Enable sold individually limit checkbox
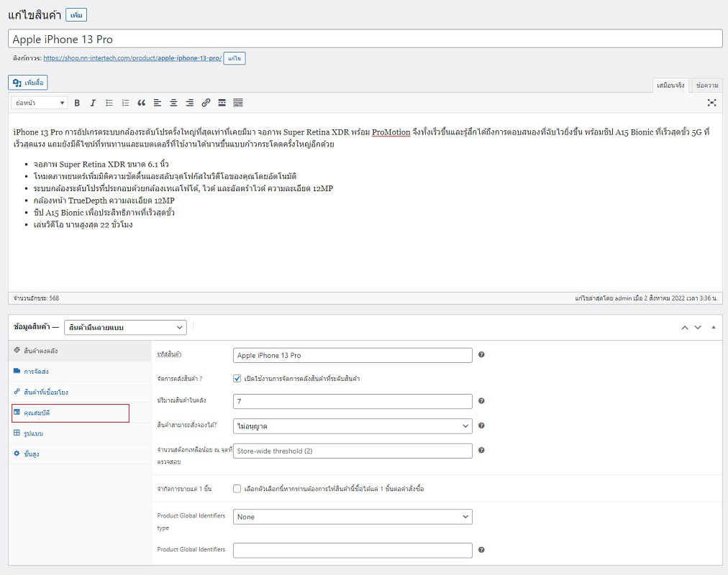 coord(237,489)
